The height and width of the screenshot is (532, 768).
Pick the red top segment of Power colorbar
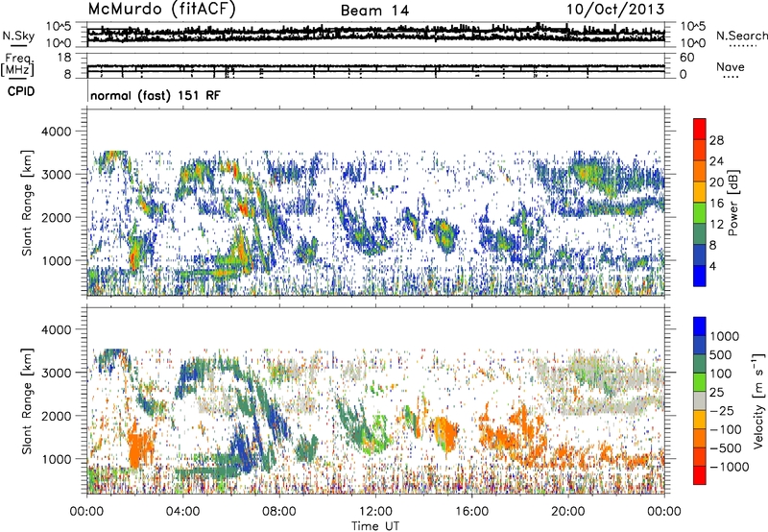(700, 129)
